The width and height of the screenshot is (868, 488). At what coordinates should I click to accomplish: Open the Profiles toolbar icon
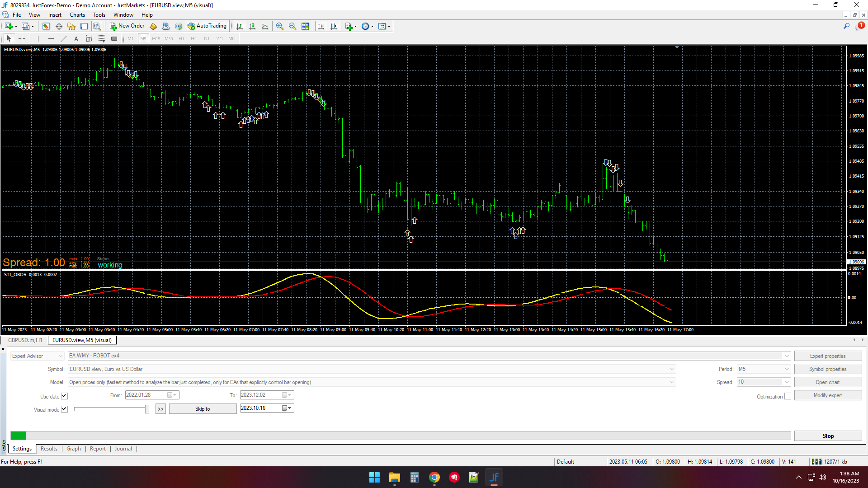26,26
